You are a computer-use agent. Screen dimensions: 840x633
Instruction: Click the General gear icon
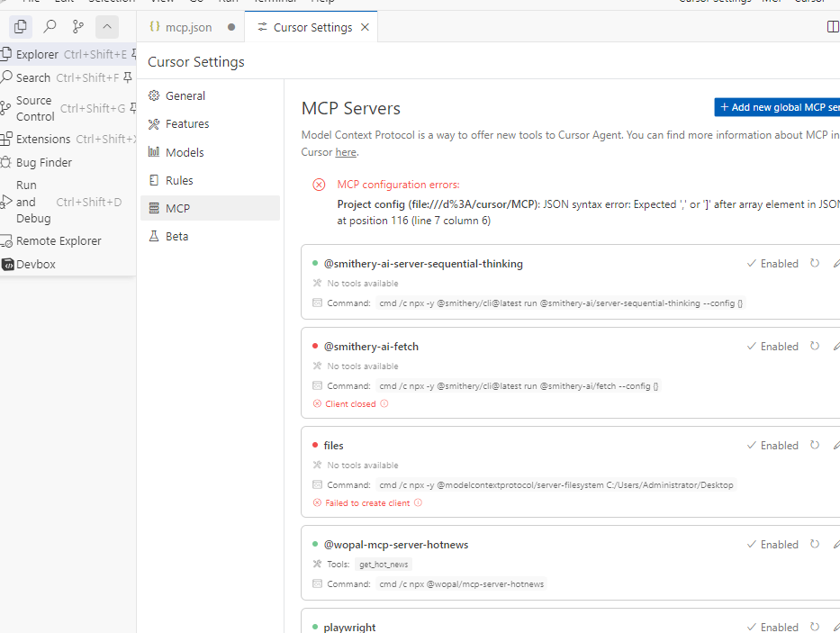(154, 95)
